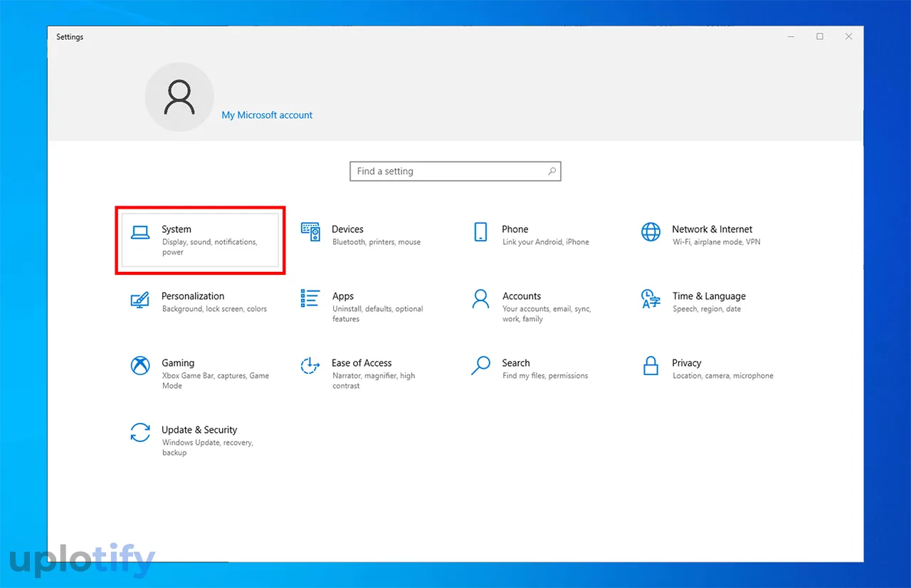Click the user profile avatar picture
Image resolution: width=911 pixels, height=588 pixels.
pos(179,97)
